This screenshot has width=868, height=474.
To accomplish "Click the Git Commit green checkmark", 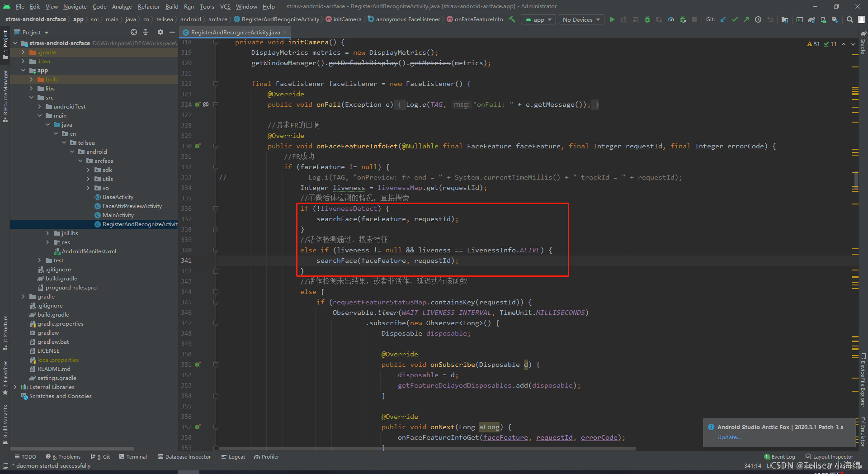I will (735, 19).
